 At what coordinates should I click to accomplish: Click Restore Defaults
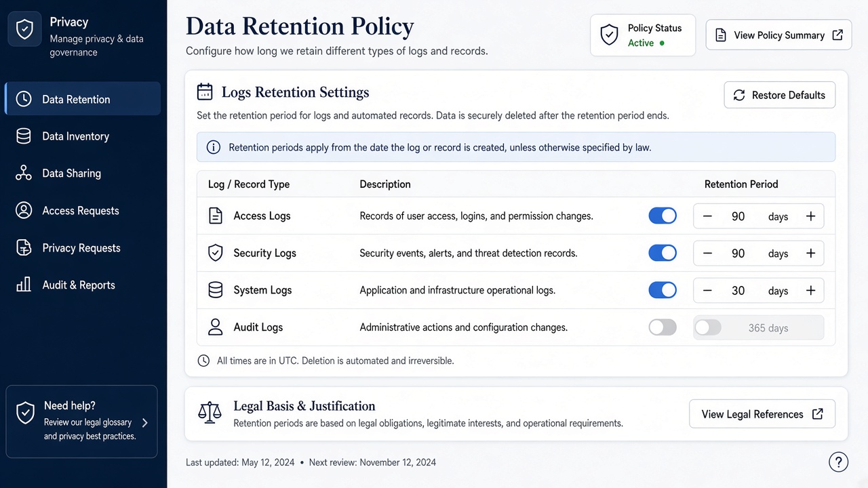click(x=780, y=95)
